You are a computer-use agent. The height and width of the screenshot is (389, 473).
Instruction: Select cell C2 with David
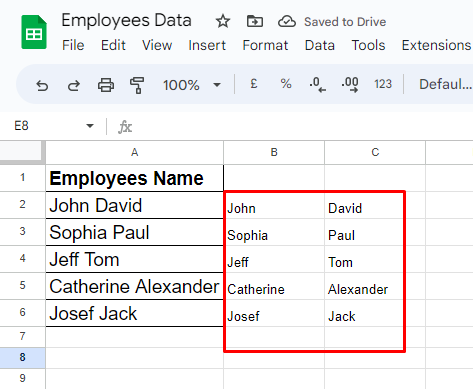click(375, 205)
